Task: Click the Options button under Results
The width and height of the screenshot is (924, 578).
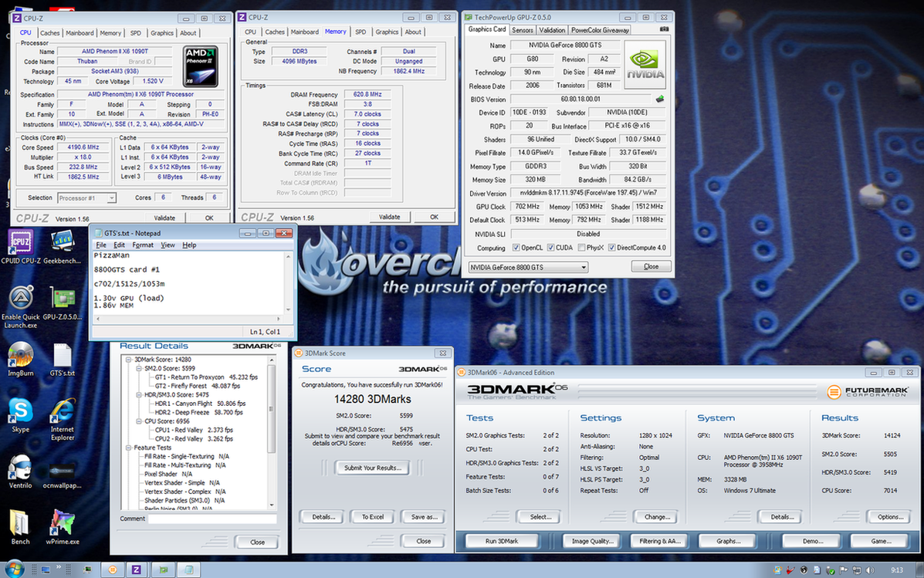Action: 890,517
